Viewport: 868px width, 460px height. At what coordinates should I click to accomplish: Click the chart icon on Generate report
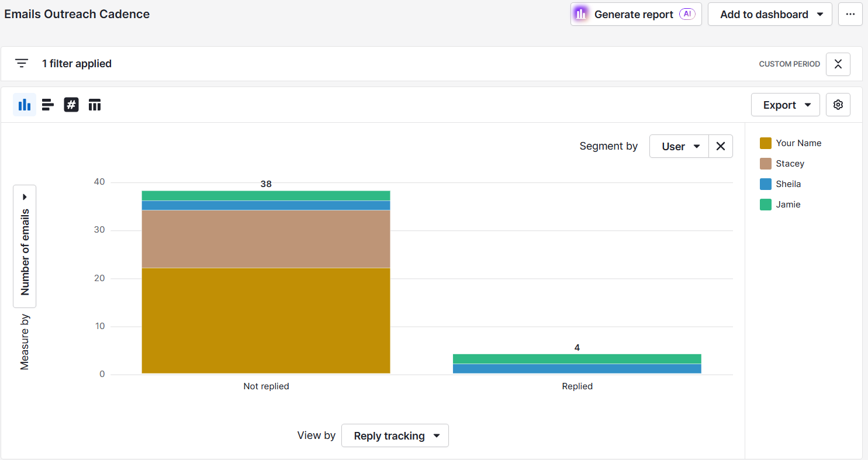click(580, 14)
